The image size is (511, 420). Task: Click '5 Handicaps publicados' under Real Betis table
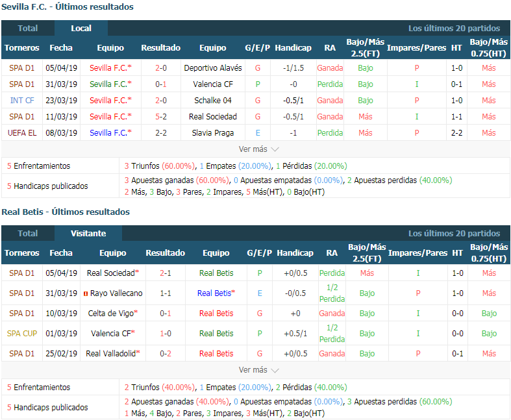(47, 407)
